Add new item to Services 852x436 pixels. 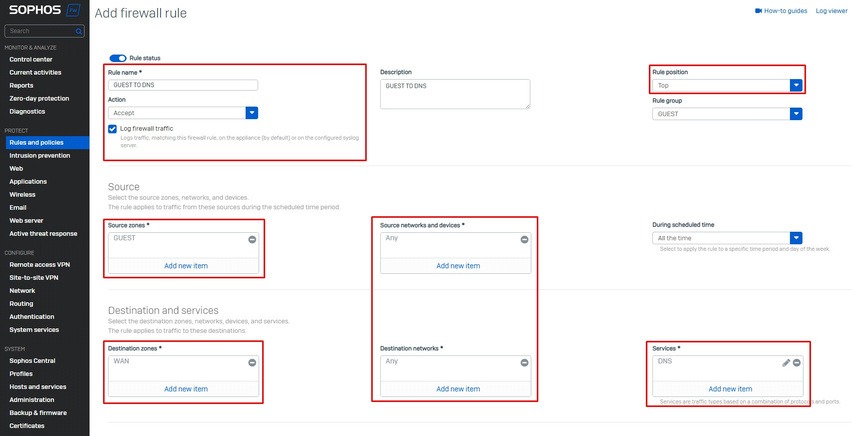[x=730, y=389]
